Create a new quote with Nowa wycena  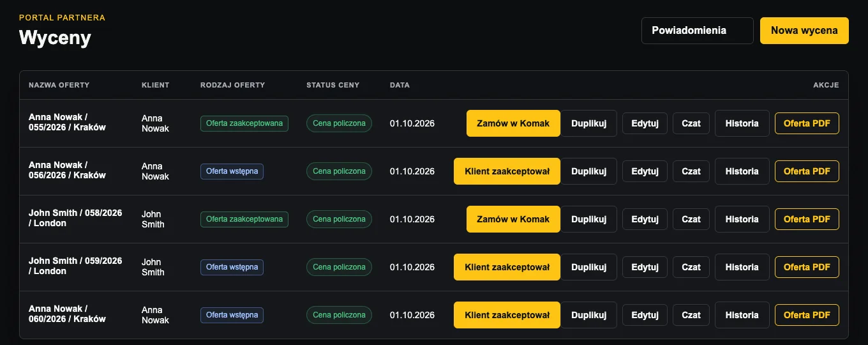(x=804, y=31)
